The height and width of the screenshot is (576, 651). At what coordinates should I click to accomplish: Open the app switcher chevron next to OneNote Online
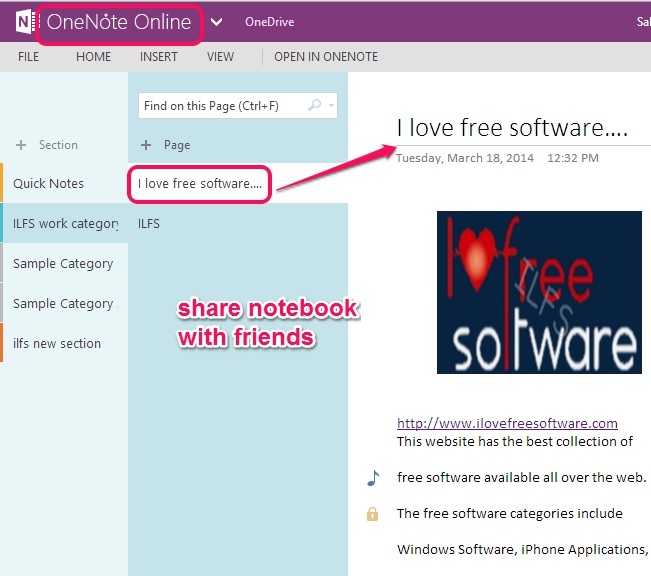(x=216, y=22)
